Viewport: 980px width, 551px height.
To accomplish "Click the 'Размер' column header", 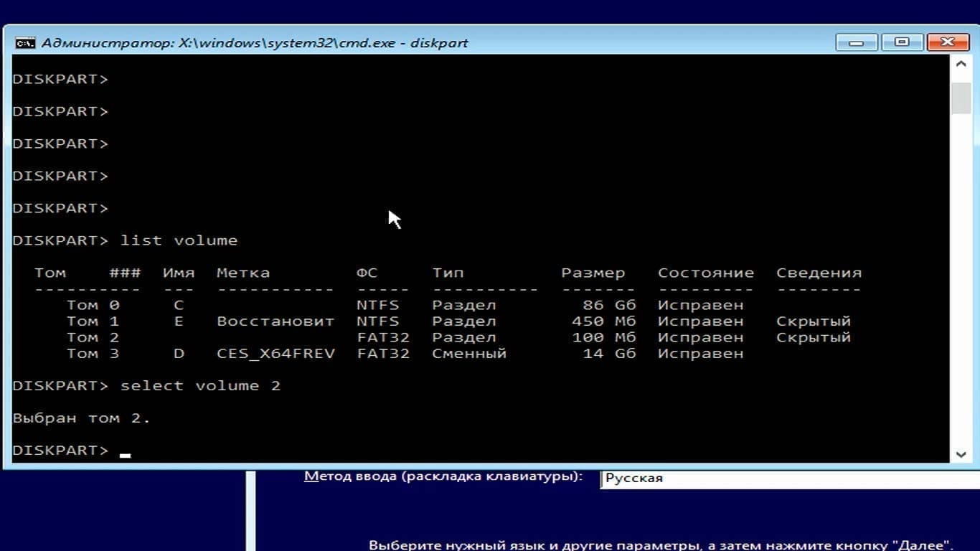I will pos(593,273).
